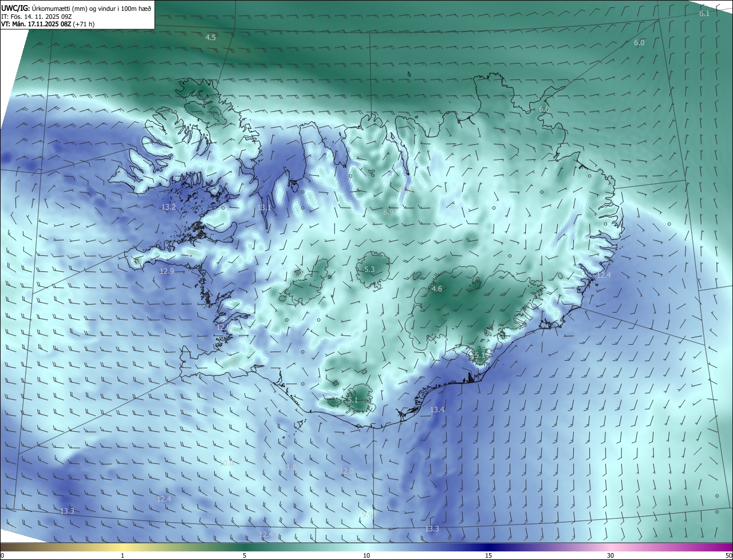The width and height of the screenshot is (733, 560).
Task: Click the 50 tick on the color scale
Action: (x=728, y=555)
